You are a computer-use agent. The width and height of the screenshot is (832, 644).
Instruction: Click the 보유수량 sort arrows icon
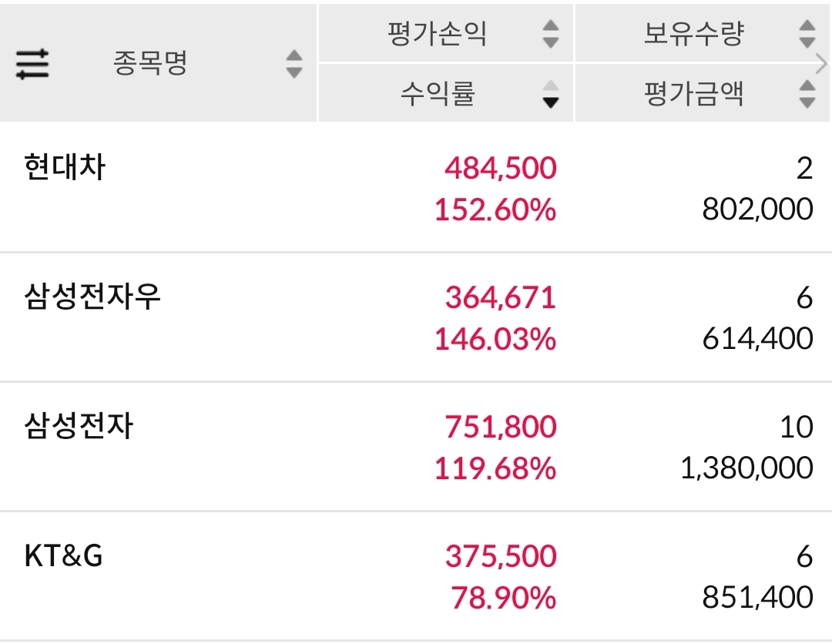pyautogui.click(x=807, y=34)
